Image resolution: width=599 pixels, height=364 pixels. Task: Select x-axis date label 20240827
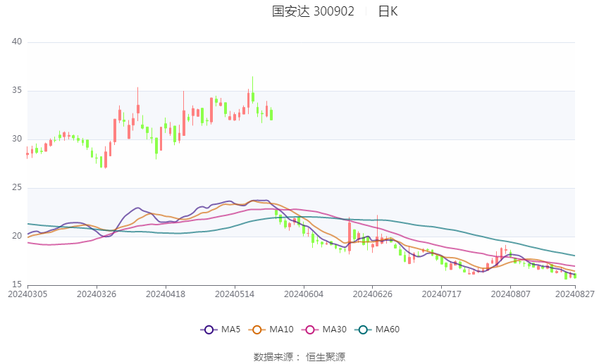click(575, 294)
